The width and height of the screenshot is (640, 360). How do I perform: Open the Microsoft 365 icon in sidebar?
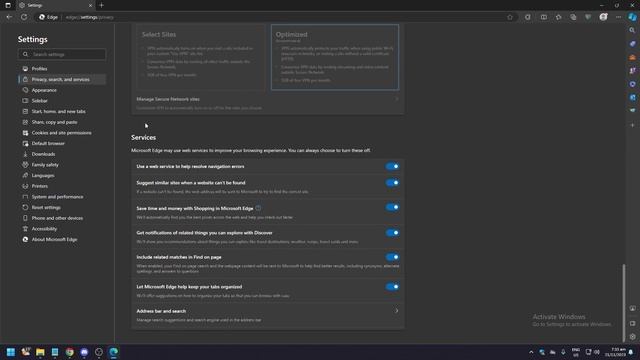pos(632,84)
